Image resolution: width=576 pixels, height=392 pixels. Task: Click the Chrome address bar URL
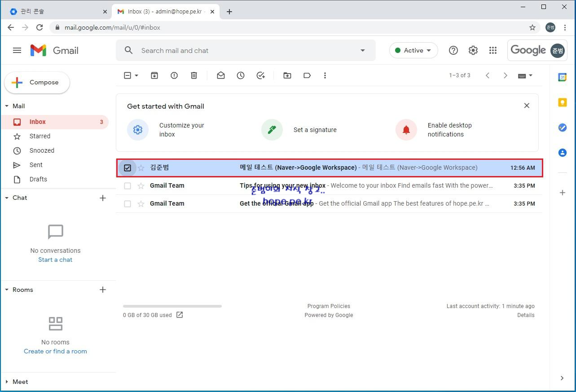coord(112,27)
